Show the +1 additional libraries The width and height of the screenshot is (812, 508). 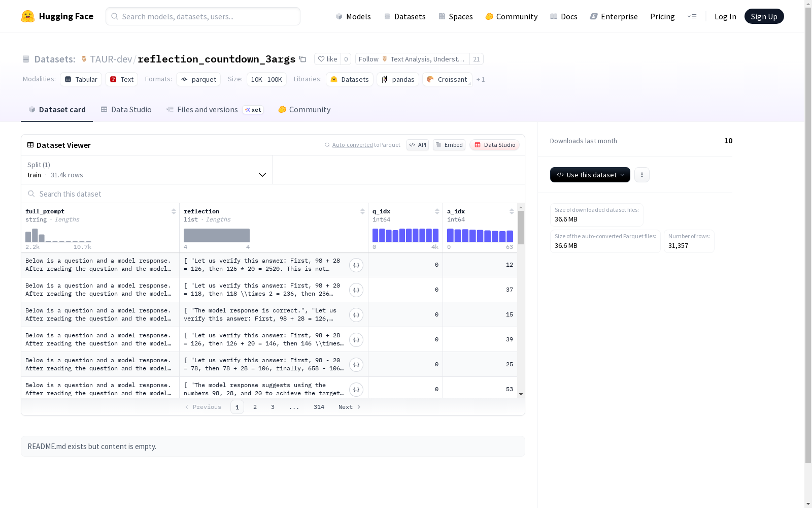[481, 79]
